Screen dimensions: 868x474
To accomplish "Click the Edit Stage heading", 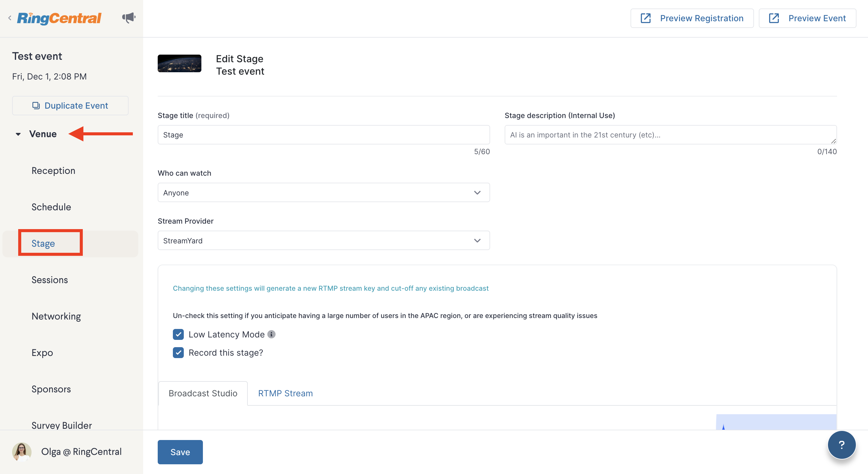I will tap(240, 59).
